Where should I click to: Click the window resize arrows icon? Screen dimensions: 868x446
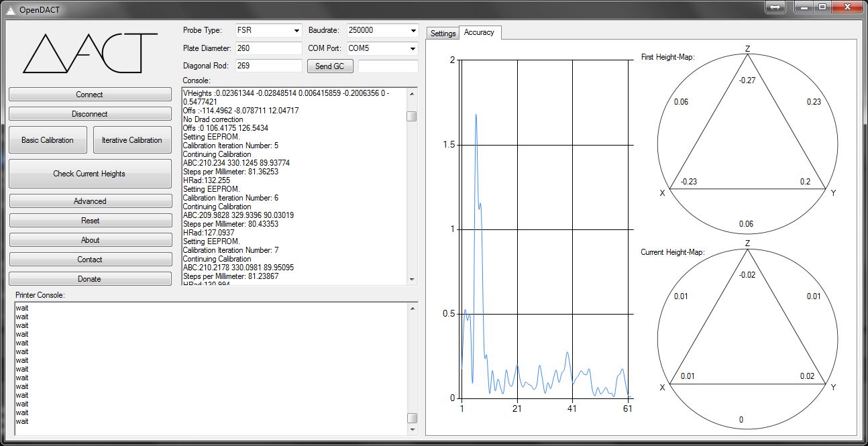pos(775,7)
